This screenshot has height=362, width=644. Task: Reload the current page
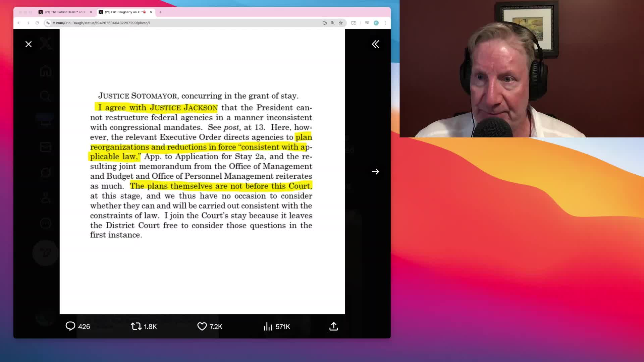click(37, 23)
